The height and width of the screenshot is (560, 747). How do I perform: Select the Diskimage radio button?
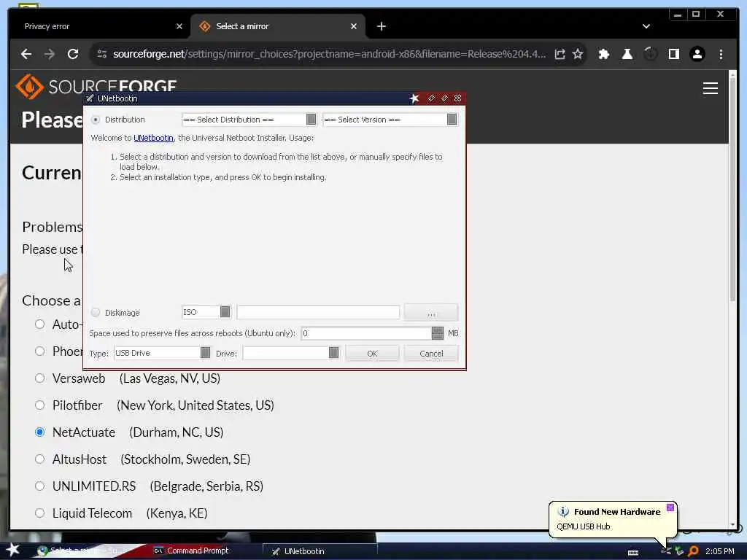click(x=96, y=312)
